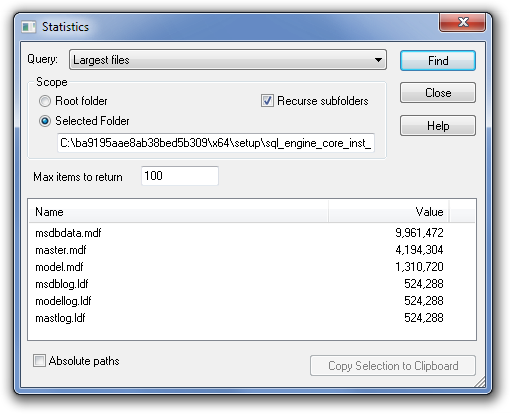Close the Statistics dialog with X
Image resolution: width=511 pixels, height=414 pixels.
coord(462,22)
